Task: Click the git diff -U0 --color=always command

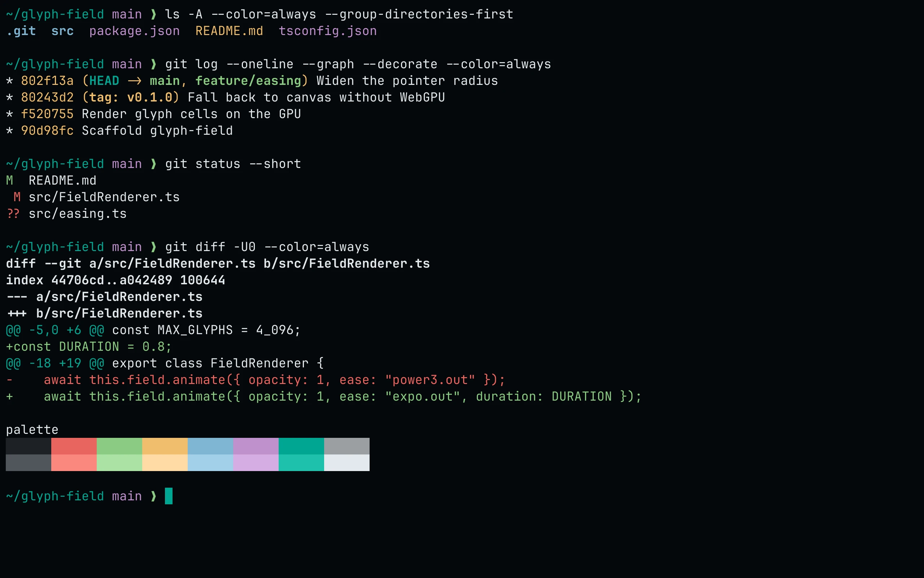Action: (267, 247)
